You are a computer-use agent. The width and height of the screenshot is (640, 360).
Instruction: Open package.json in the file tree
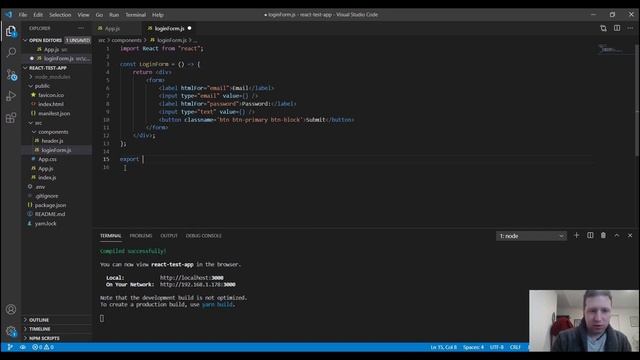(50, 205)
